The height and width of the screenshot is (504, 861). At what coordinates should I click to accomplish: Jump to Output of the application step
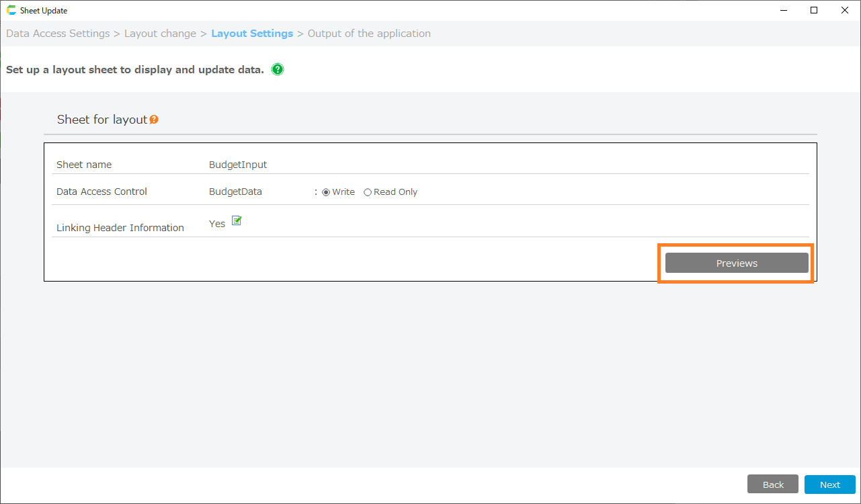369,34
